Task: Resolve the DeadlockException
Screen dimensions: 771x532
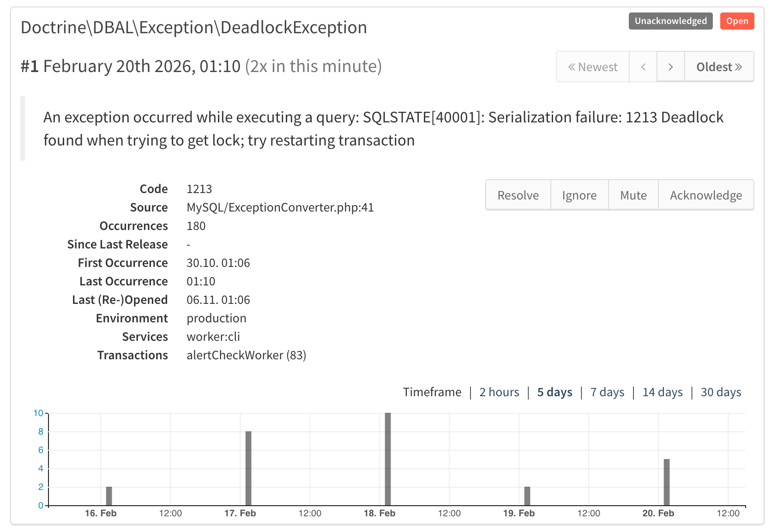Action: point(518,195)
